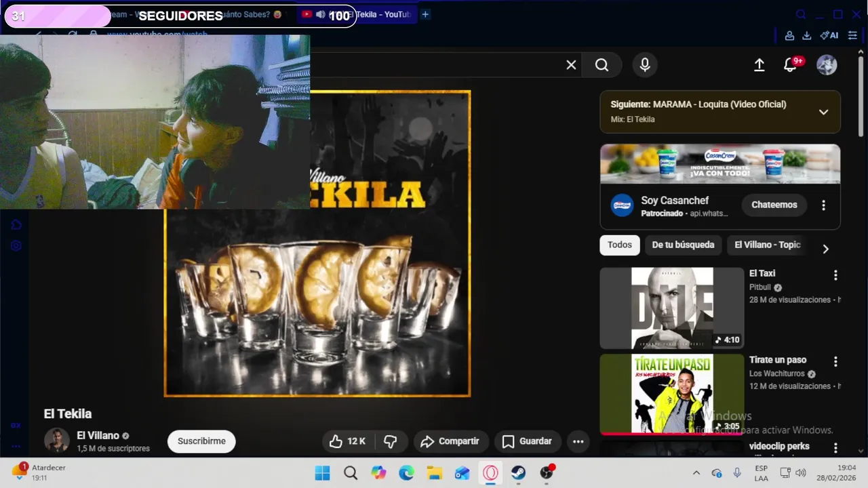Open volume control in system tray
868x488 pixels.
(x=801, y=473)
